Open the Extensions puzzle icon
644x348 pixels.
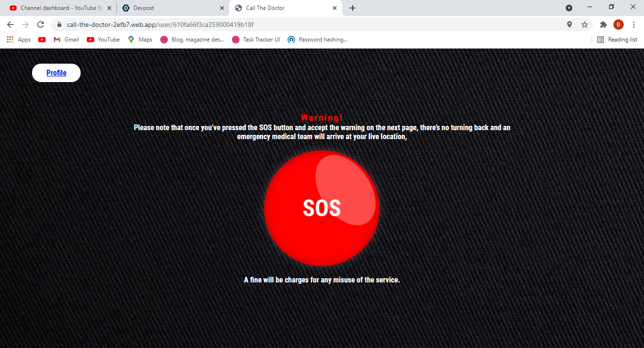pyautogui.click(x=603, y=25)
